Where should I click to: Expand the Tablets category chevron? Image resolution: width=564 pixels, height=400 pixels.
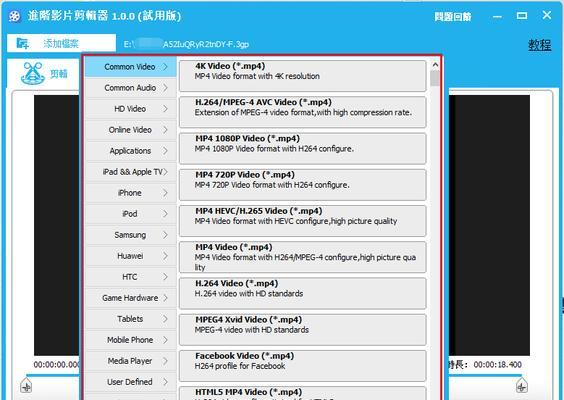point(165,319)
